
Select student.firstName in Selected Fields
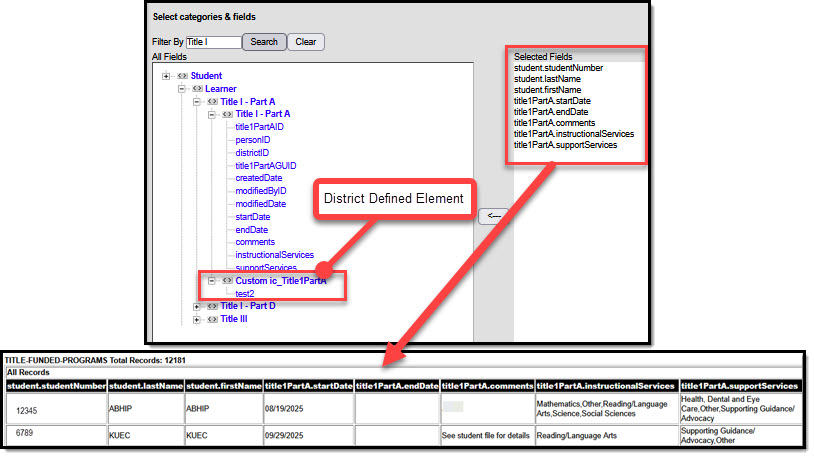[548, 90]
